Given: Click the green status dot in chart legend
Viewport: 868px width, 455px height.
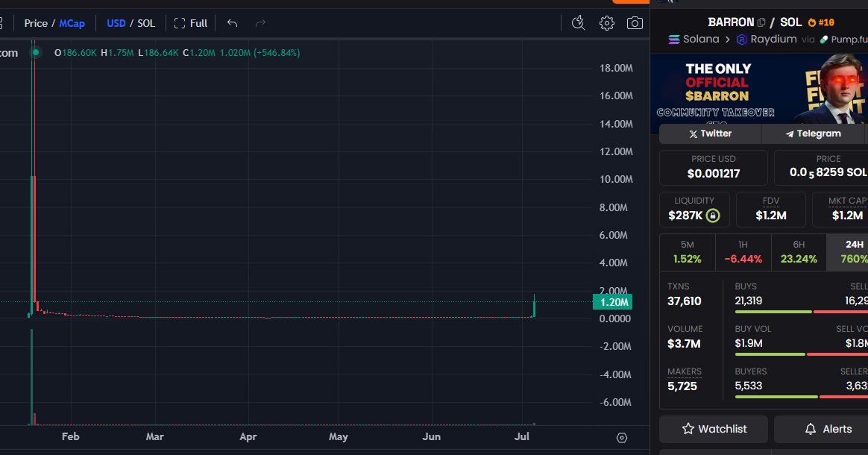Looking at the screenshot, I should tap(36, 52).
